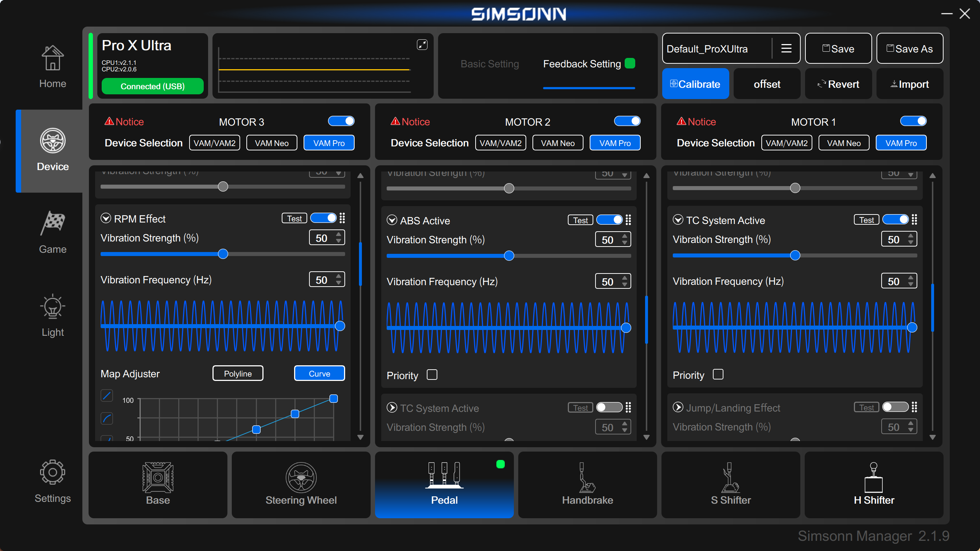Viewport: 980px width, 551px height.
Task: Click ABS Active Vibration Frequency waveform slider knob
Action: 626,328
